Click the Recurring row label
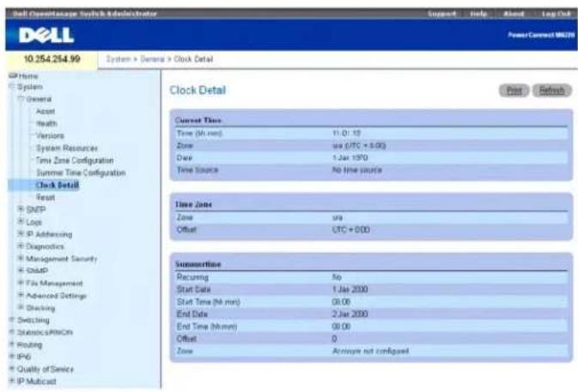578x392 pixels. tap(192, 277)
